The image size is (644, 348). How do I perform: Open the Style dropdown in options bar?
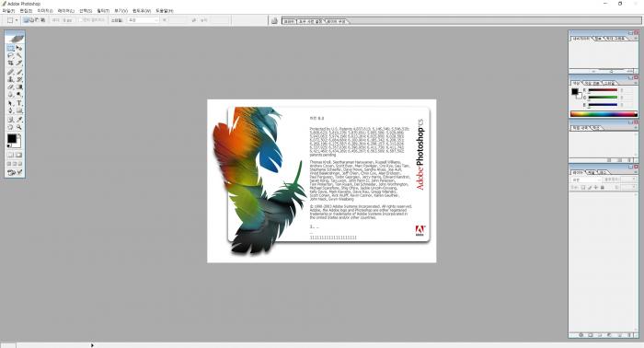pos(143,19)
